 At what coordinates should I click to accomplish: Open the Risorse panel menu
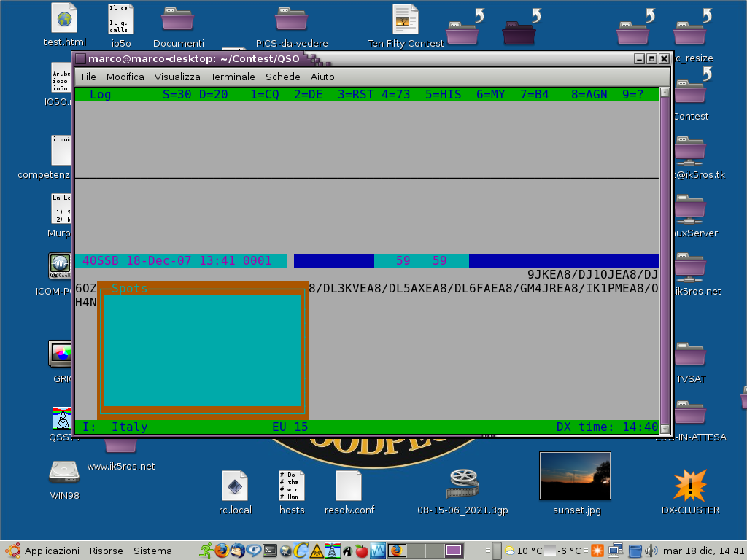[107, 551]
